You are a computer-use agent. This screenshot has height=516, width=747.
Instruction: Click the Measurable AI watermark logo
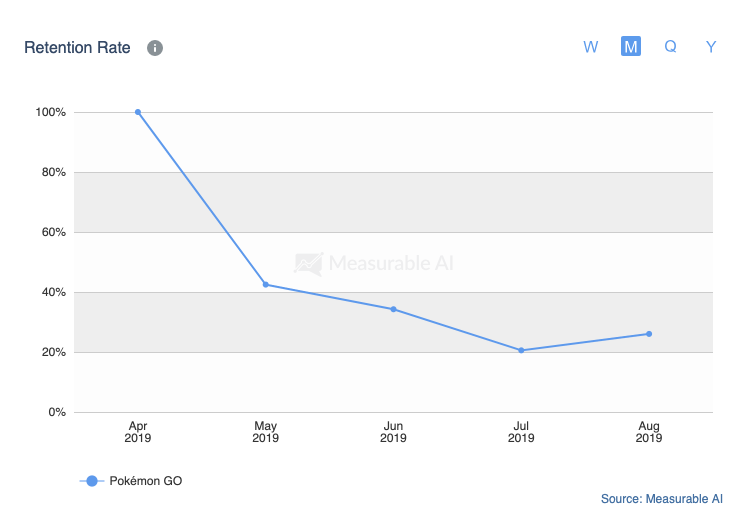click(309, 263)
